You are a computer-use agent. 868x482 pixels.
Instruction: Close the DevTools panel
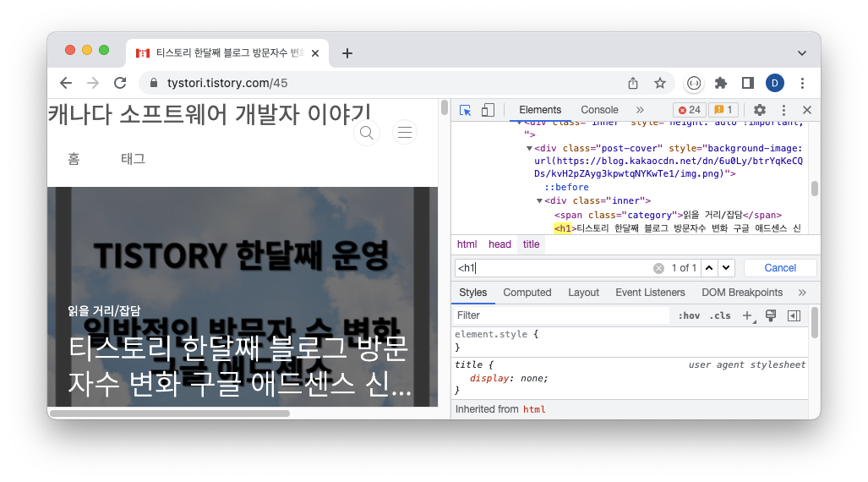click(806, 110)
